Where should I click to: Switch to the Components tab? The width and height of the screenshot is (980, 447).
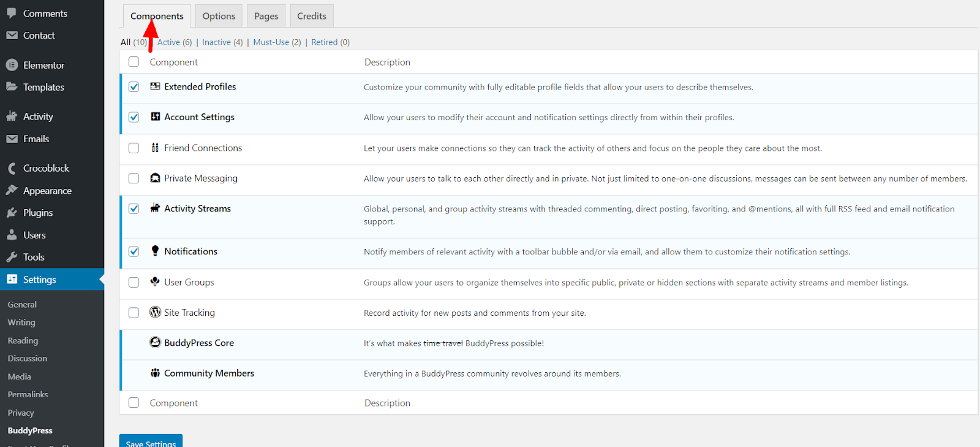(x=157, y=16)
